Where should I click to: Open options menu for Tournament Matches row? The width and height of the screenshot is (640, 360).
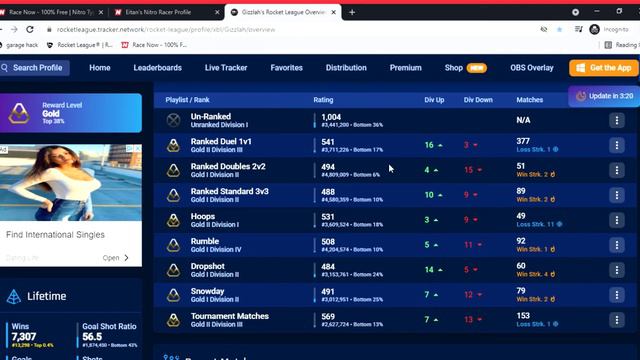point(617,320)
